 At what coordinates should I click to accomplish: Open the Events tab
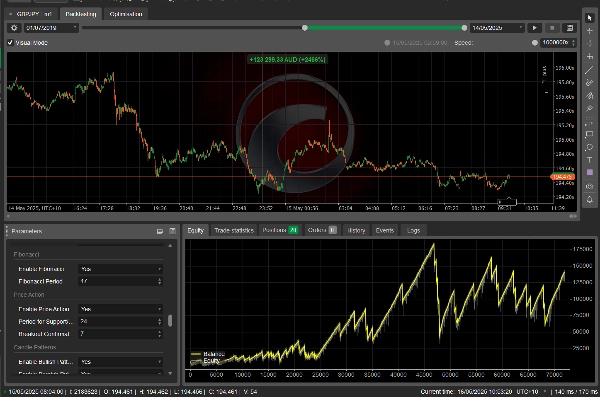pyautogui.click(x=385, y=230)
